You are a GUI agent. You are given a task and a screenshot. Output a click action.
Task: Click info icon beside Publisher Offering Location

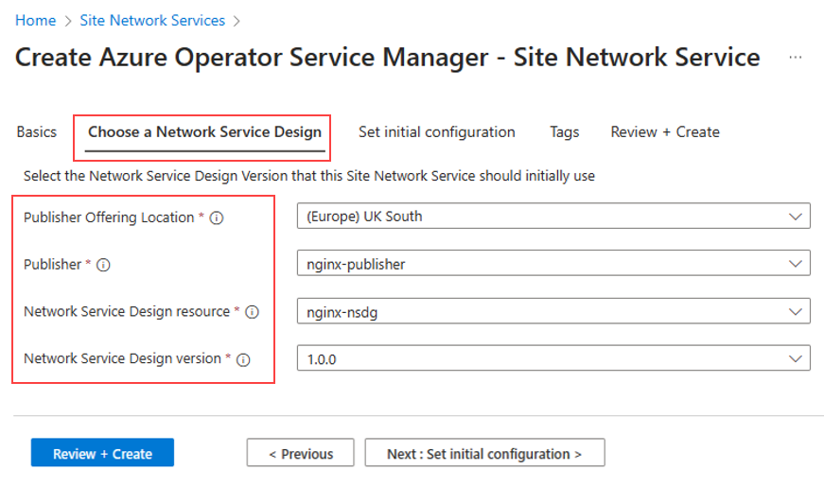pos(217,217)
